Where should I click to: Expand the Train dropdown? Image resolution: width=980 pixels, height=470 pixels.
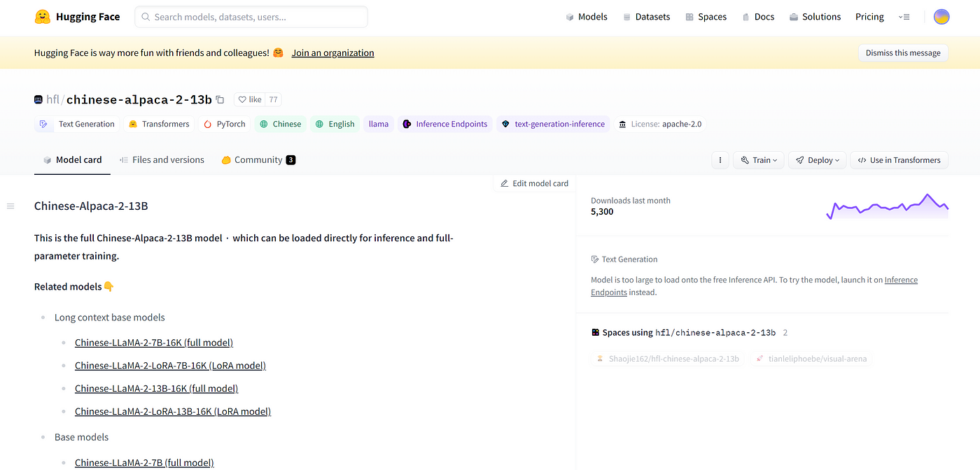(x=759, y=160)
